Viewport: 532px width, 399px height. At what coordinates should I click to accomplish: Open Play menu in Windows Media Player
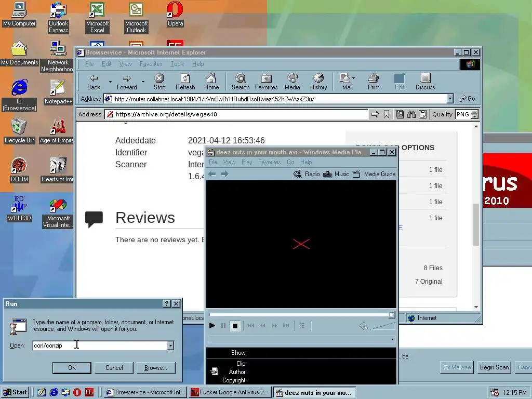(x=247, y=162)
